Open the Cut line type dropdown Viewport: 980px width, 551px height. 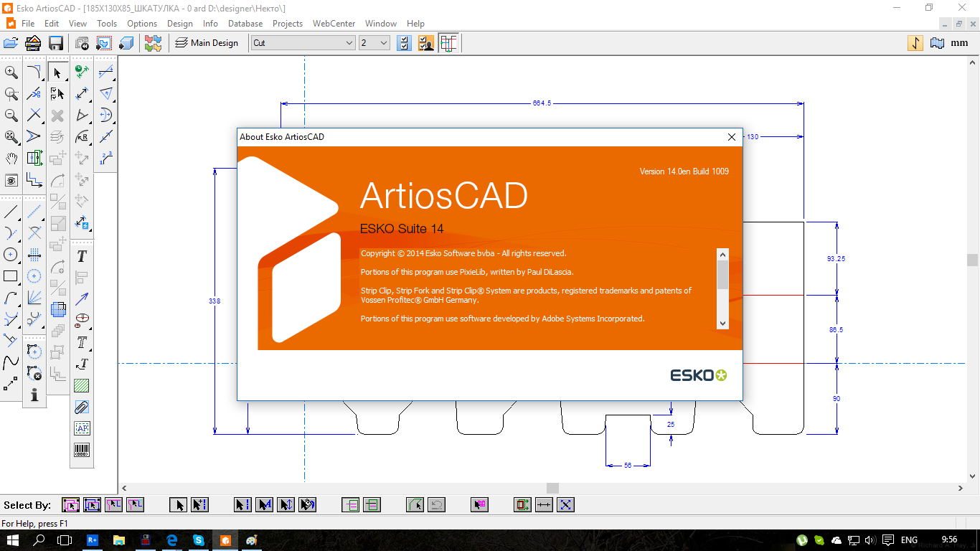pos(303,43)
